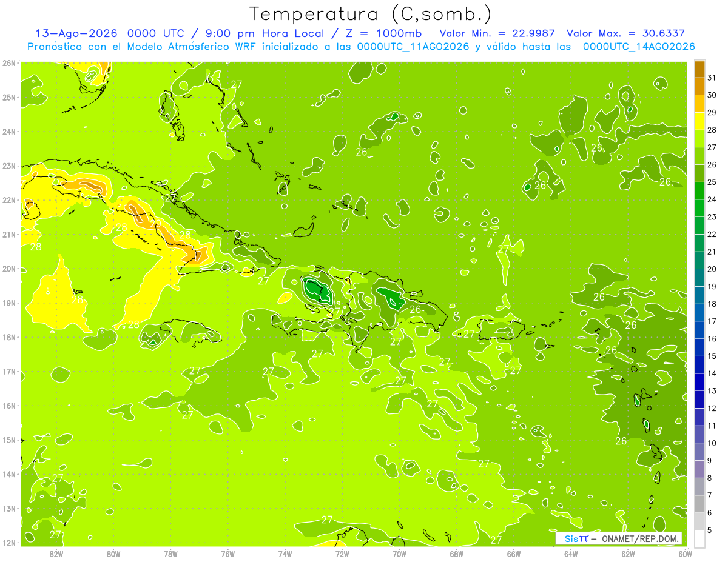The width and height of the screenshot is (728, 562).
Task: Select the teal legend swatch between 19 and 20
Action: pos(699,278)
